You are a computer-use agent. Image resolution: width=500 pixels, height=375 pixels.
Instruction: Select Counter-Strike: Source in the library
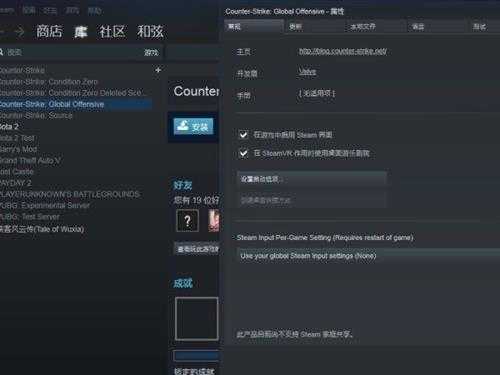pyautogui.click(x=36, y=115)
